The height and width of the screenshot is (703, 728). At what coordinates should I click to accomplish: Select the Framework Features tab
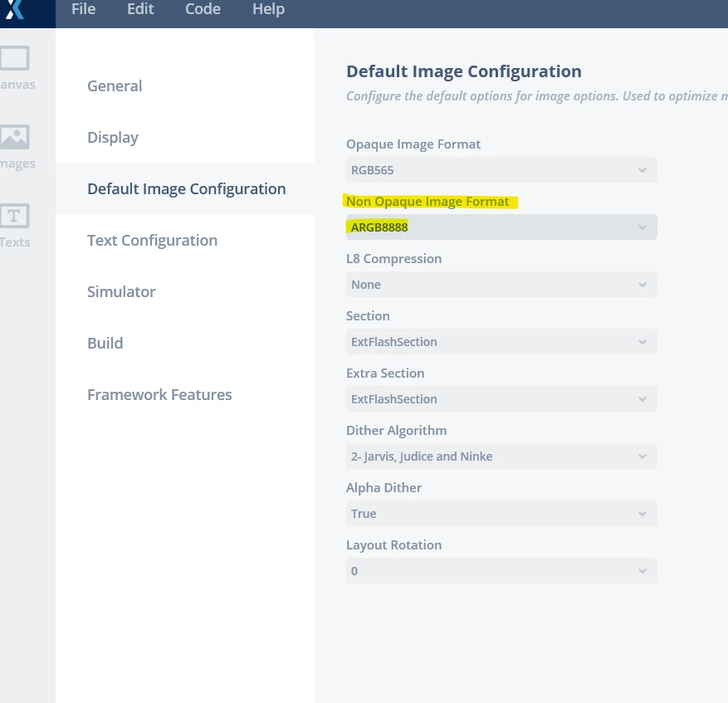tap(185, 395)
